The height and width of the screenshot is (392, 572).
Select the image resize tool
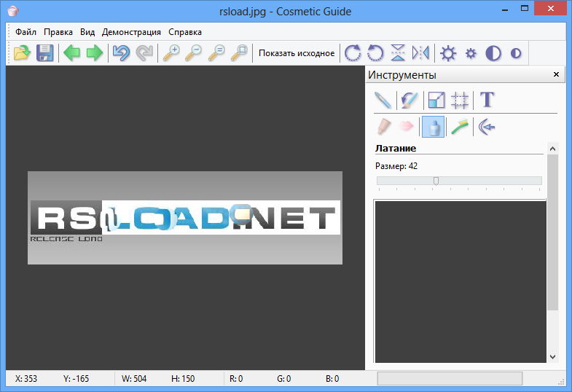tap(436, 100)
